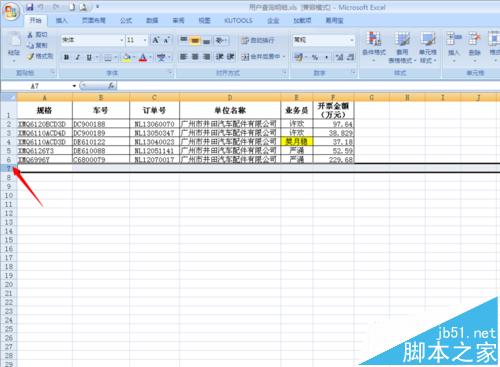Screen dimensions: 500x367
Task: Open the Conditional Formatting menu
Action: tap(374, 47)
